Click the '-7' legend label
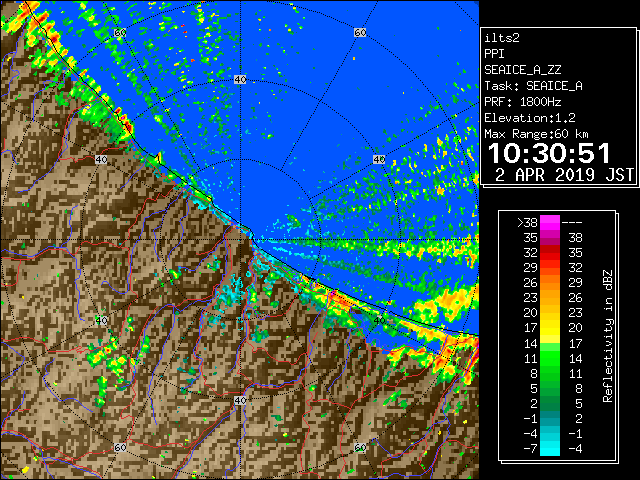The width and height of the screenshot is (640, 480). [531, 449]
